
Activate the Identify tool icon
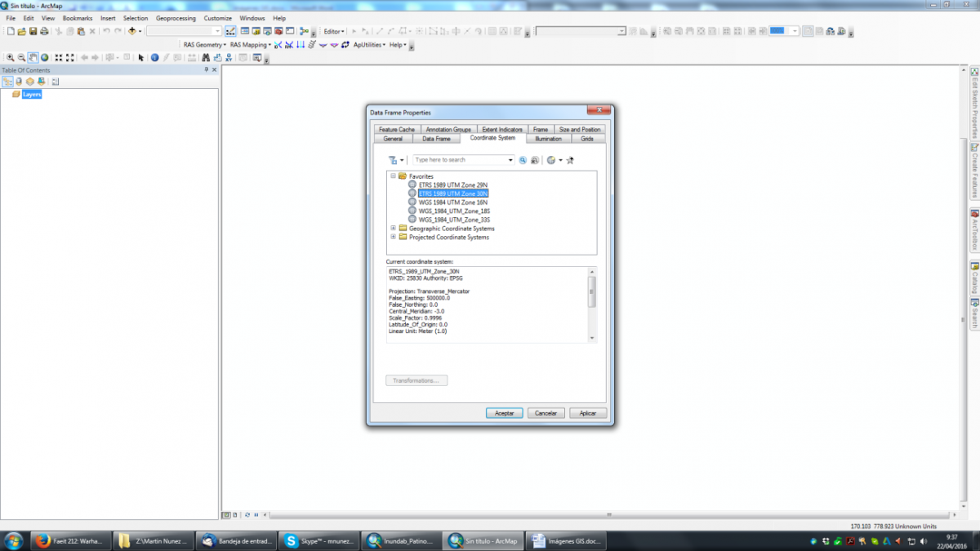[x=154, y=58]
